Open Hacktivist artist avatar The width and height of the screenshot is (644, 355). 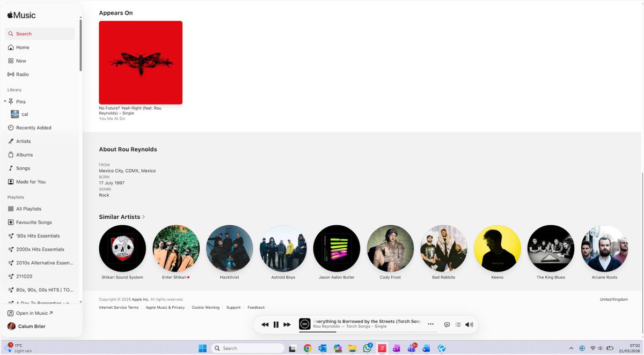(x=230, y=248)
